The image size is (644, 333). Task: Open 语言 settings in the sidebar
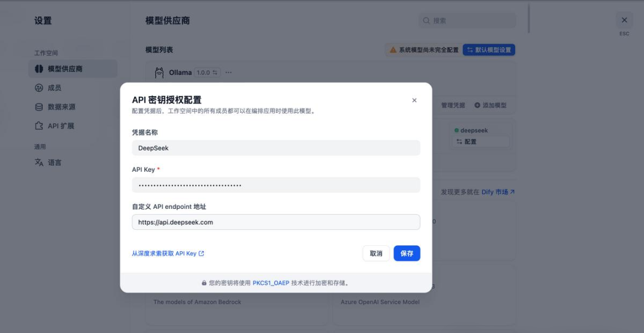pyautogui.click(x=73, y=162)
